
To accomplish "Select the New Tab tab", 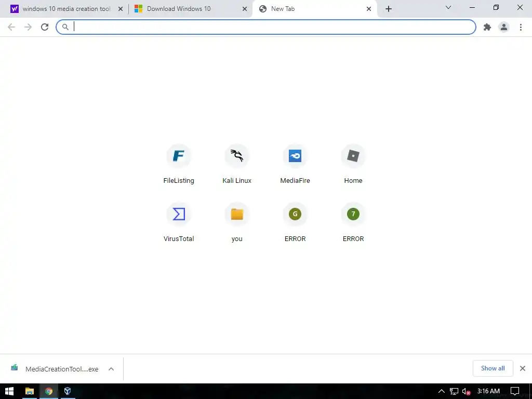I will (314, 9).
